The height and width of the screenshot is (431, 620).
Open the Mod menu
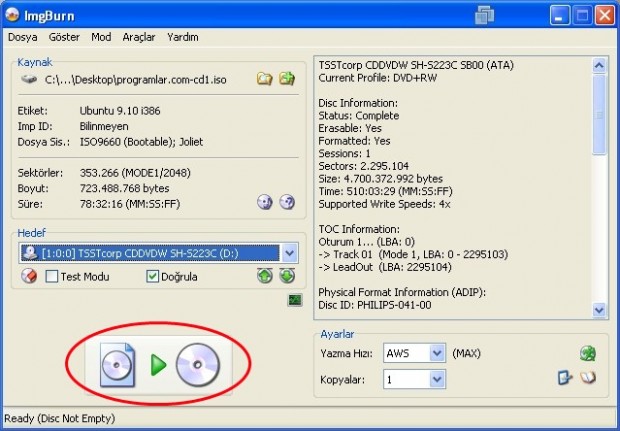point(101,37)
